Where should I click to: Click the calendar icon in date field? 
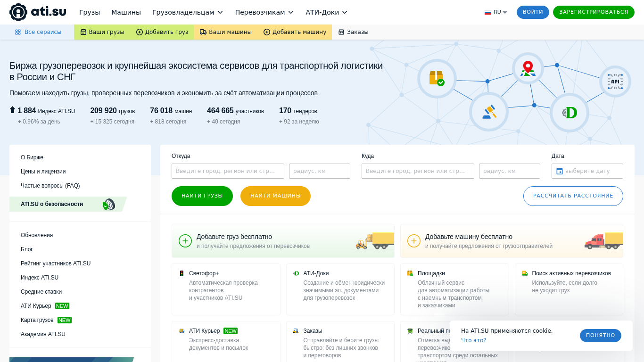pos(560,171)
